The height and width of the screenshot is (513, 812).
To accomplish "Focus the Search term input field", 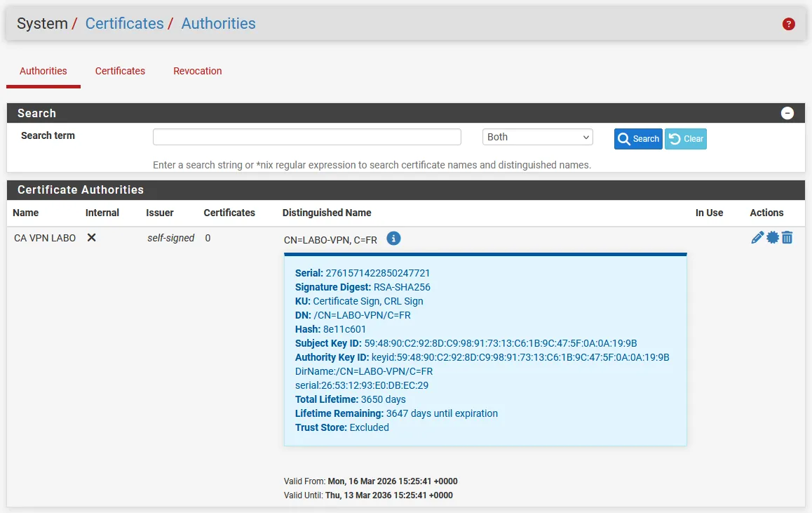I will 307,137.
